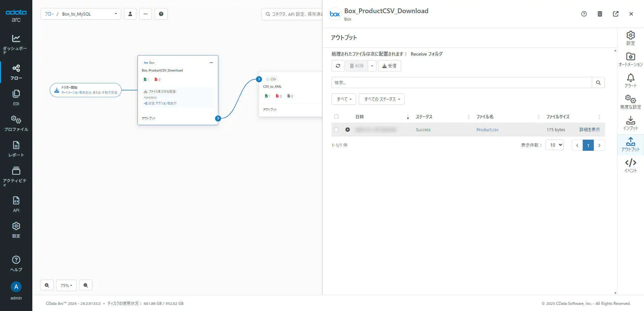The image size is (644, 311).
Task: Expand the Product.csv row plus icon
Action: (x=348, y=130)
